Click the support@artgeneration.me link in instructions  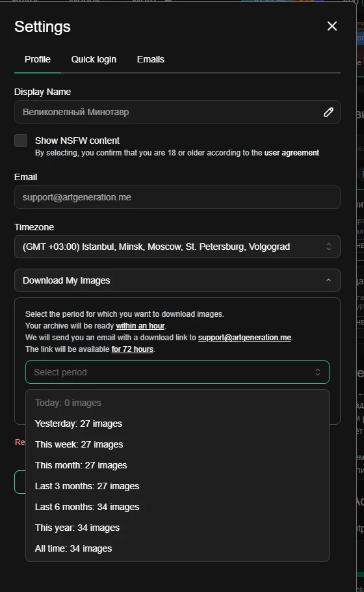(x=244, y=337)
